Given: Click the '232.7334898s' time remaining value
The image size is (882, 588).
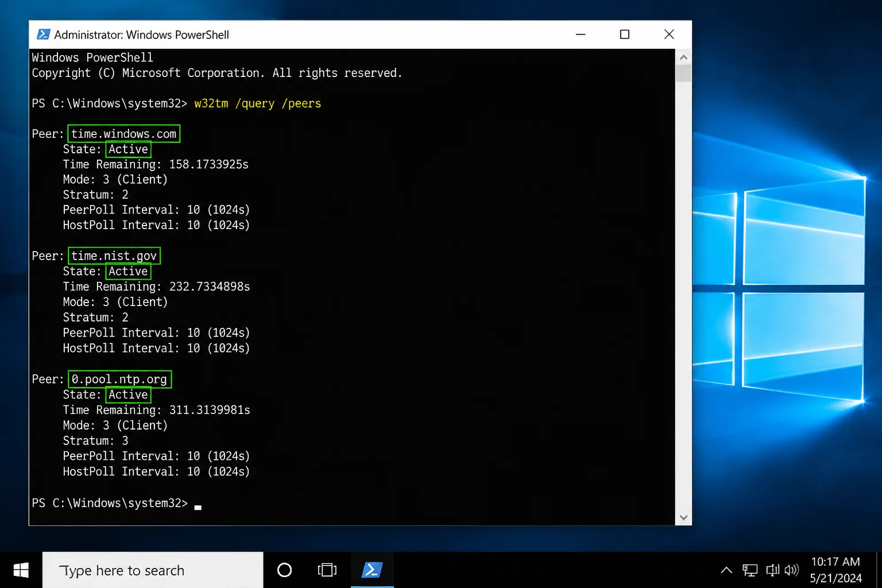Looking at the screenshot, I should (210, 287).
